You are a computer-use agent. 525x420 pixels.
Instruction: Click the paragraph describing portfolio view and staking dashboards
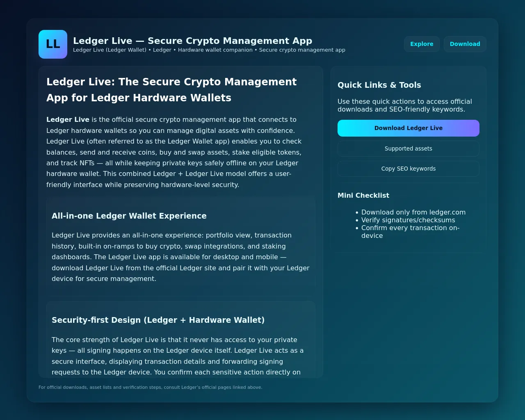(x=180, y=257)
